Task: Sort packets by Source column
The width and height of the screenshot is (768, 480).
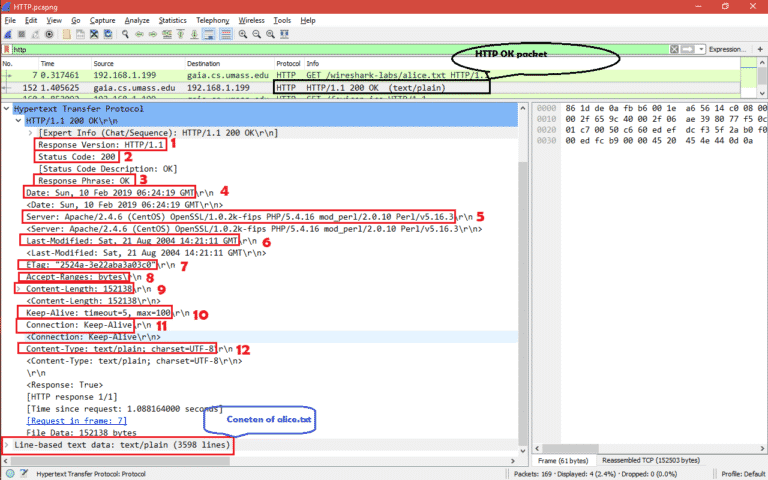Action: [x=138, y=64]
